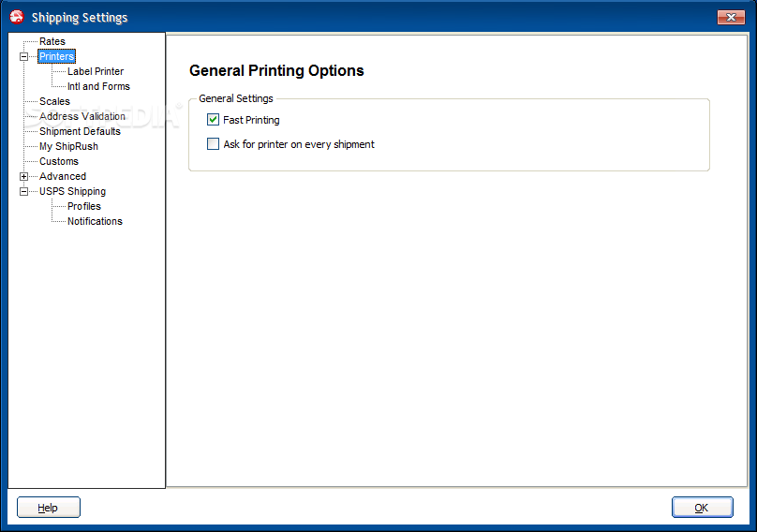This screenshot has height=532, width=757.
Task: Go to Scales settings
Action: [x=54, y=101]
